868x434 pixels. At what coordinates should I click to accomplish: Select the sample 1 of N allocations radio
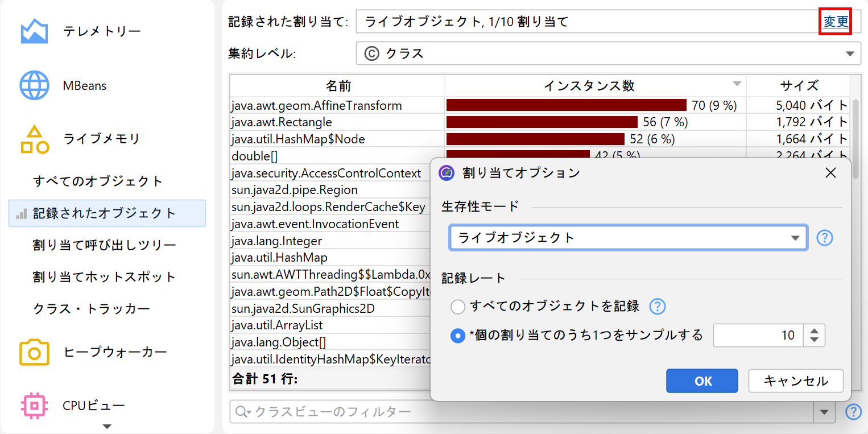[x=457, y=336]
